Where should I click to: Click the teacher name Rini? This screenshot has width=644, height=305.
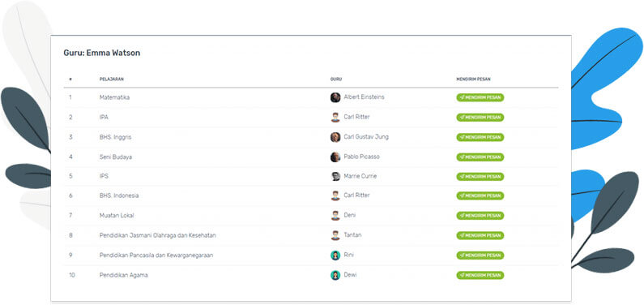(348, 255)
